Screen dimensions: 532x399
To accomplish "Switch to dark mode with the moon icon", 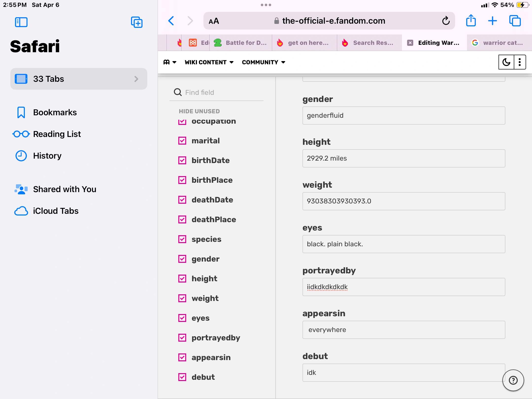I will tap(506, 62).
